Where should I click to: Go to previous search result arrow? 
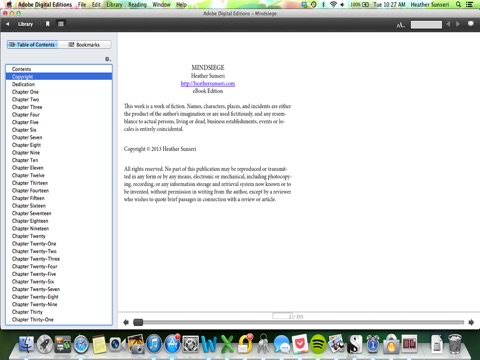click(x=448, y=24)
